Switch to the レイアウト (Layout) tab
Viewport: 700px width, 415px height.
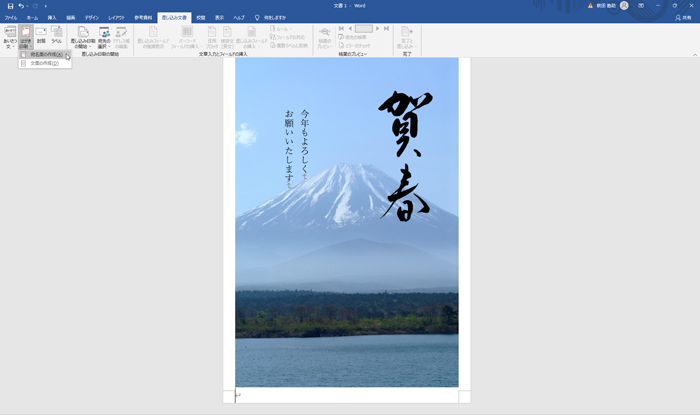click(x=117, y=18)
